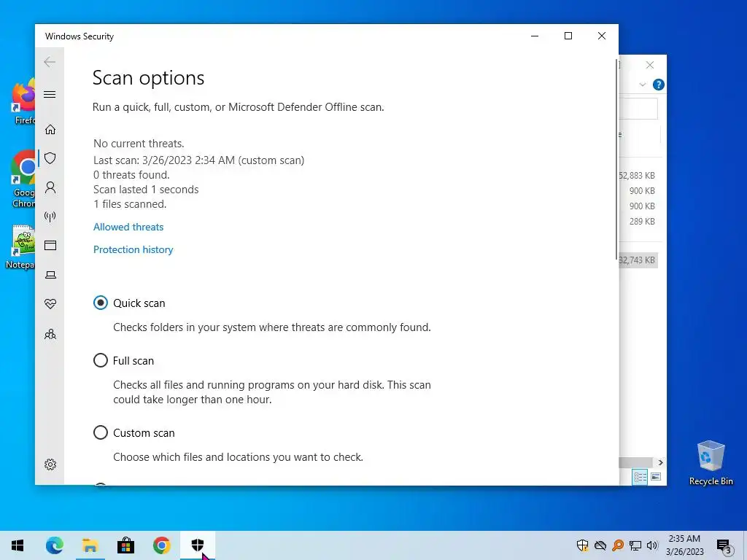Screen dimensions: 747x560
Task: Open Device security laptop icon
Action: [x=50, y=275]
